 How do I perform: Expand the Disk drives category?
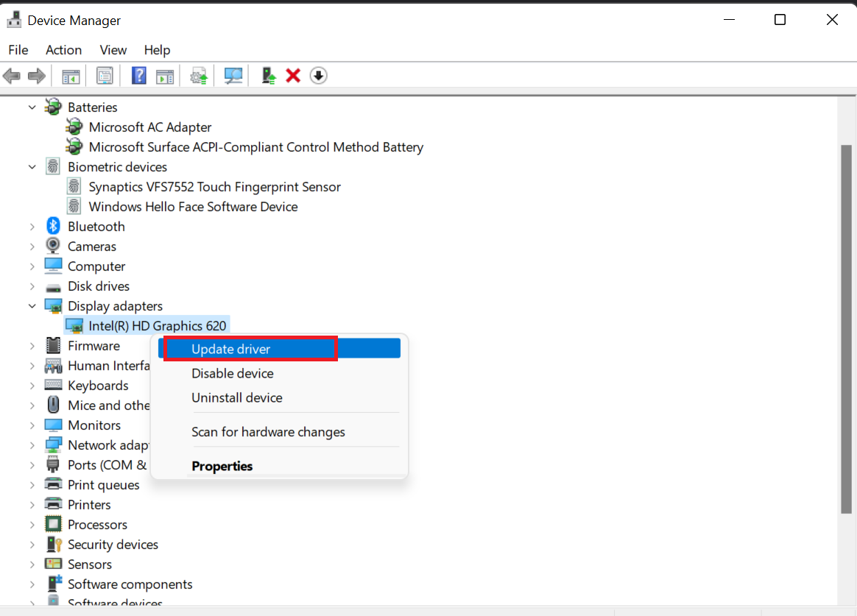click(32, 286)
